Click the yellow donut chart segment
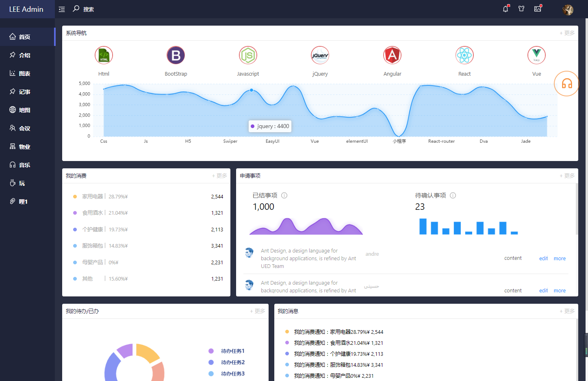588x381 pixels. pyautogui.click(x=147, y=353)
